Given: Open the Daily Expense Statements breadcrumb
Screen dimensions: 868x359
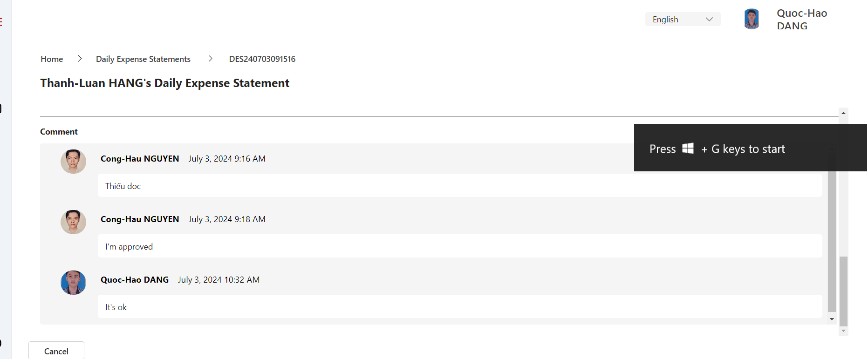Looking at the screenshot, I should pyautogui.click(x=143, y=59).
